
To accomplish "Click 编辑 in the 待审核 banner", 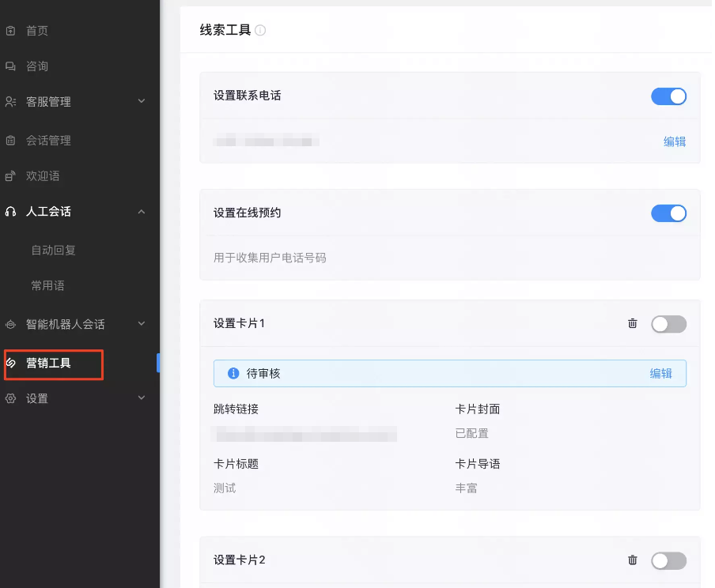I will click(662, 373).
